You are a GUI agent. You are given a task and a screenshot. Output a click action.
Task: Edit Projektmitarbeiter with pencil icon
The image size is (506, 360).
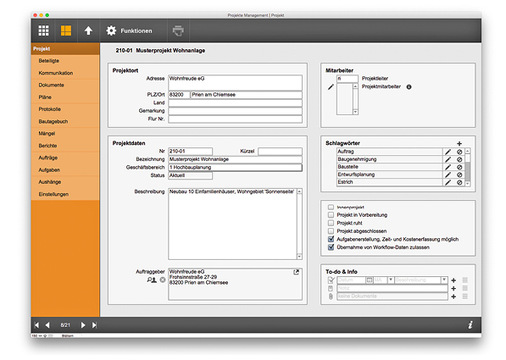coord(330,87)
